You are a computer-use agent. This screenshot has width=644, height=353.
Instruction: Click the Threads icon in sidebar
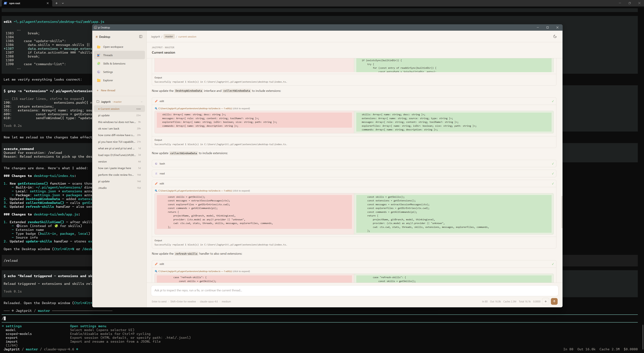pos(99,55)
